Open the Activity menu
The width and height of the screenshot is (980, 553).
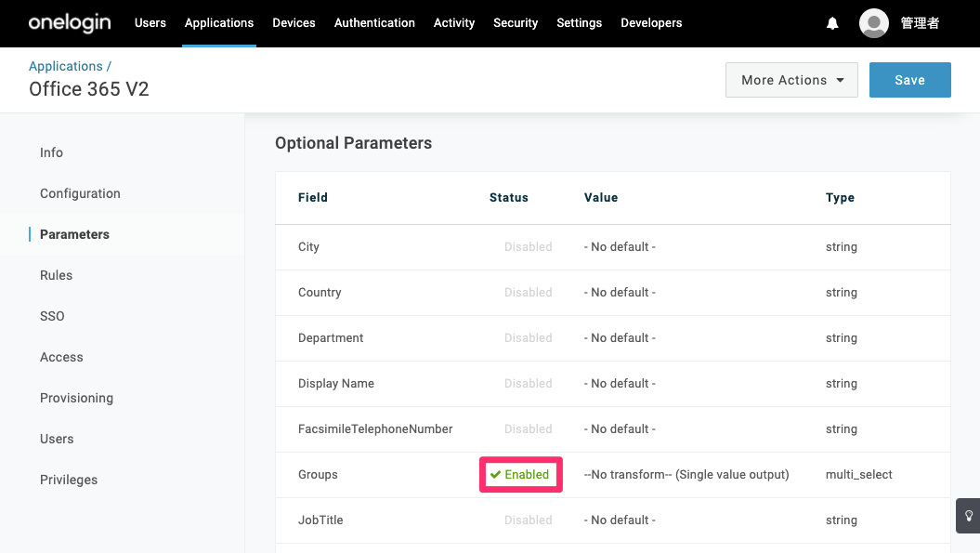453,23
